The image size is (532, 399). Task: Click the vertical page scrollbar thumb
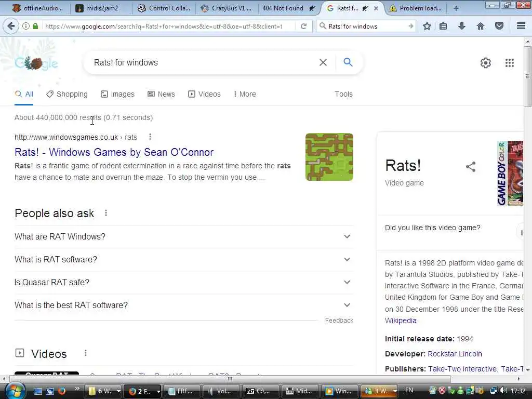point(528,76)
